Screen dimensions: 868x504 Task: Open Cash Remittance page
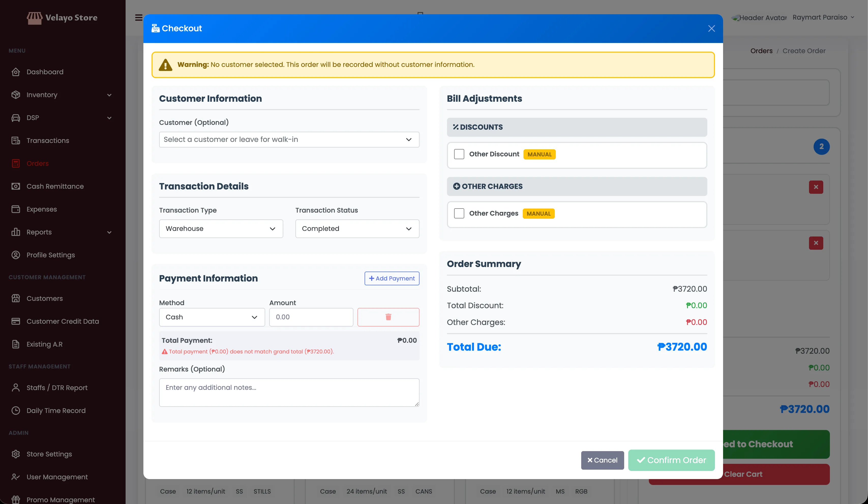55,186
